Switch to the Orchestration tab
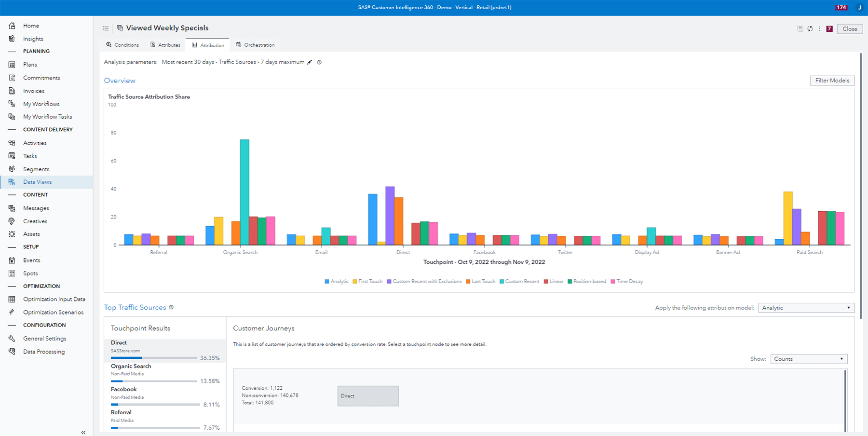This screenshot has height=436, width=868. pos(255,45)
